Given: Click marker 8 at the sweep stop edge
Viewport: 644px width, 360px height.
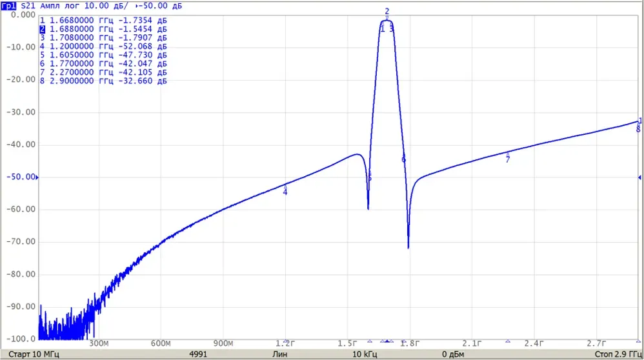Looking at the screenshot, I should coord(638,128).
